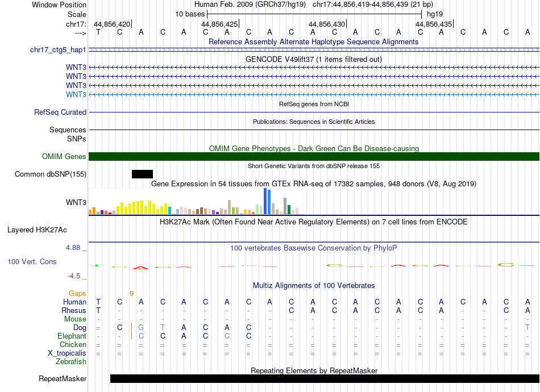Open 100 vertebrates Basewise Conservation title

click(314, 248)
